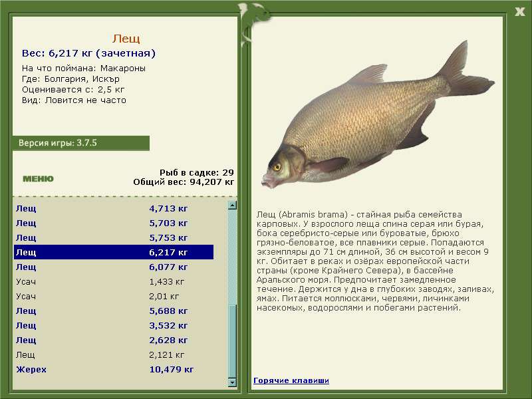Select the Жерех 10,479 кг row
Viewport: 532px width, 399px height.
coord(114,369)
